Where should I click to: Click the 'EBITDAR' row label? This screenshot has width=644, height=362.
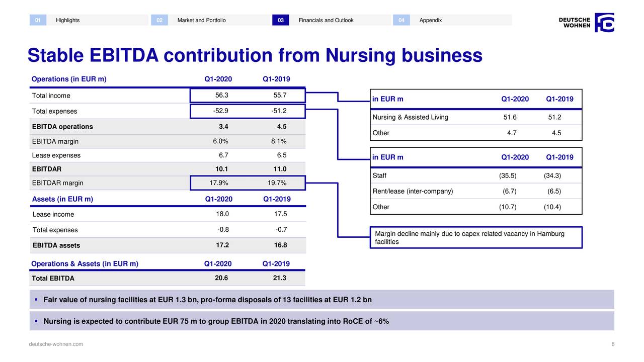pos(47,169)
